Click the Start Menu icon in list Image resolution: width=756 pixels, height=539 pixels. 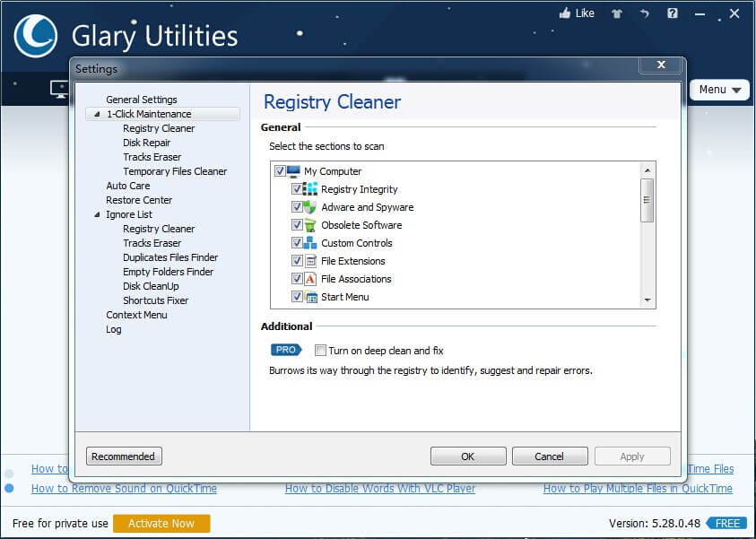(310, 297)
